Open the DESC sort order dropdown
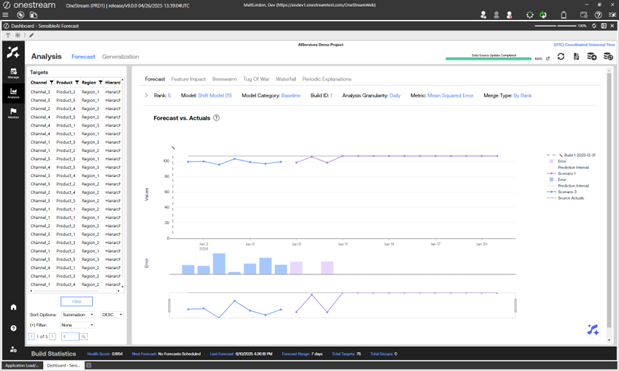The image size is (619, 371). (112, 315)
